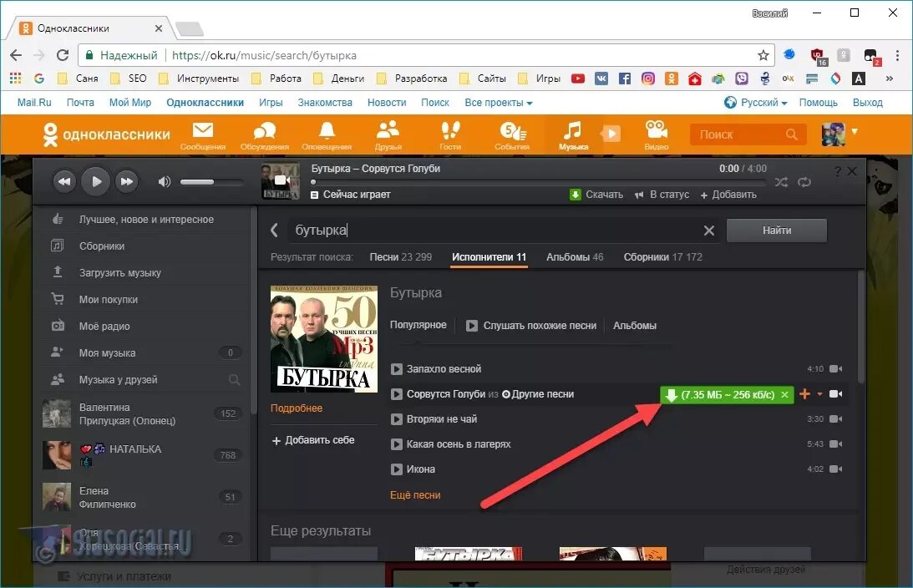
Task: Select the Популярное tab
Action: click(418, 325)
